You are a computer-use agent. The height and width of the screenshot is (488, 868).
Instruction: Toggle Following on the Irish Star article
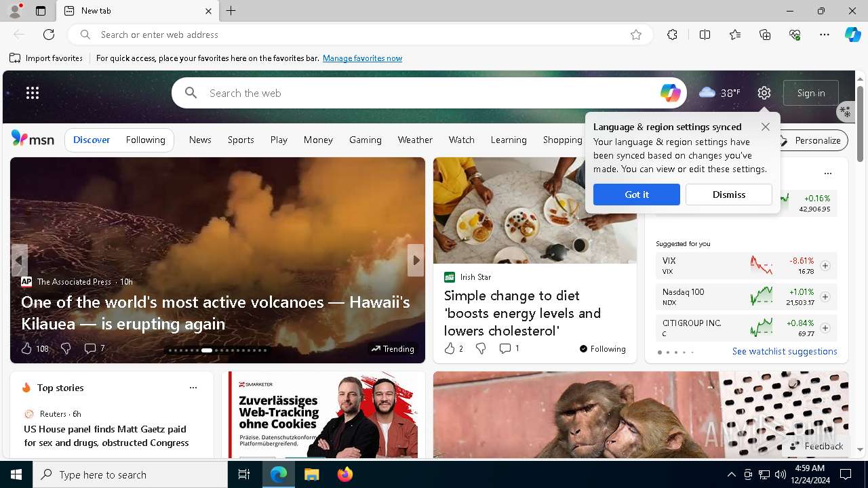pos(602,349)
